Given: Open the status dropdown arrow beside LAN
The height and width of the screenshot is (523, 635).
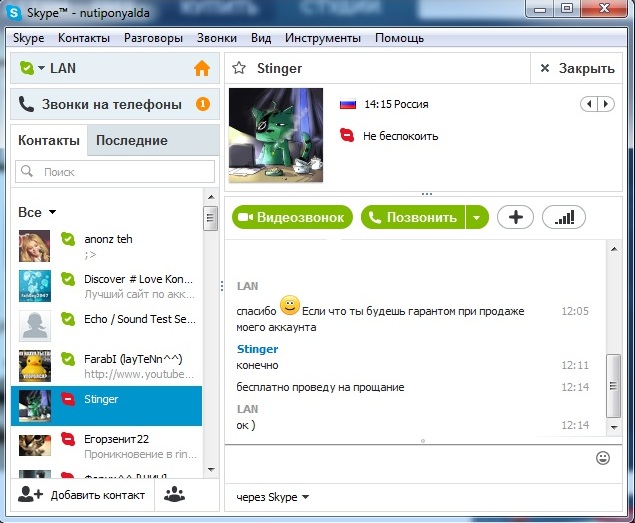Looking at the screenshot, I should 41,68.
